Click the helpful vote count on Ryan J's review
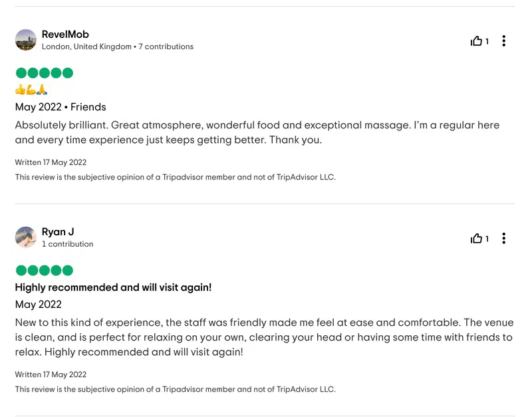Image resolution: width=532 pixels, height=417 pixels. [487, 239]
